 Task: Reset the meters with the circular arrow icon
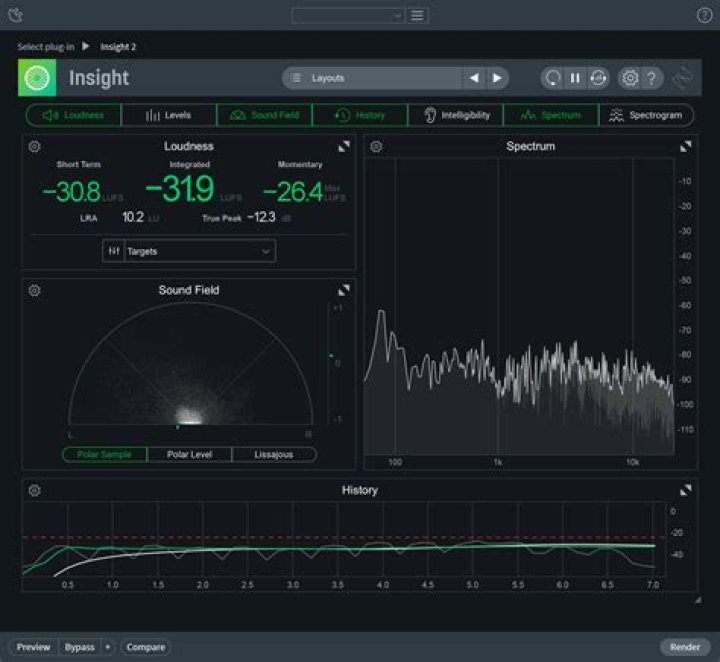point(553,78)
